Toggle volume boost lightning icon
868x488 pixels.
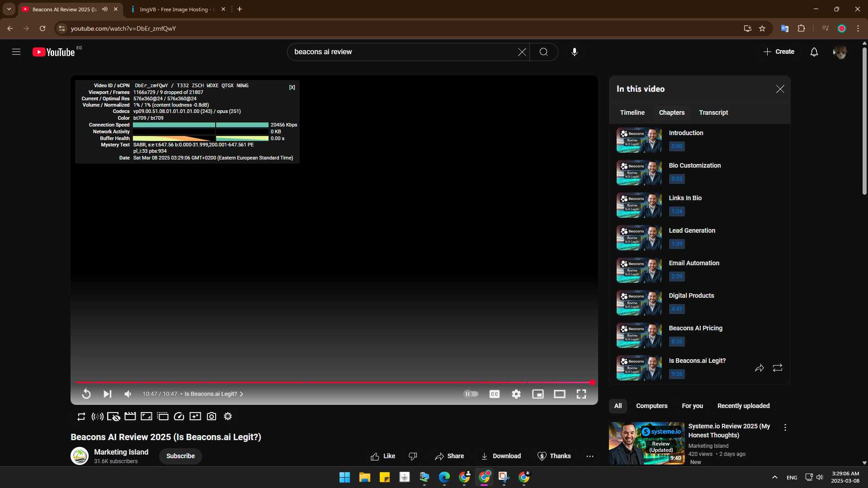(x=97, y=417)
